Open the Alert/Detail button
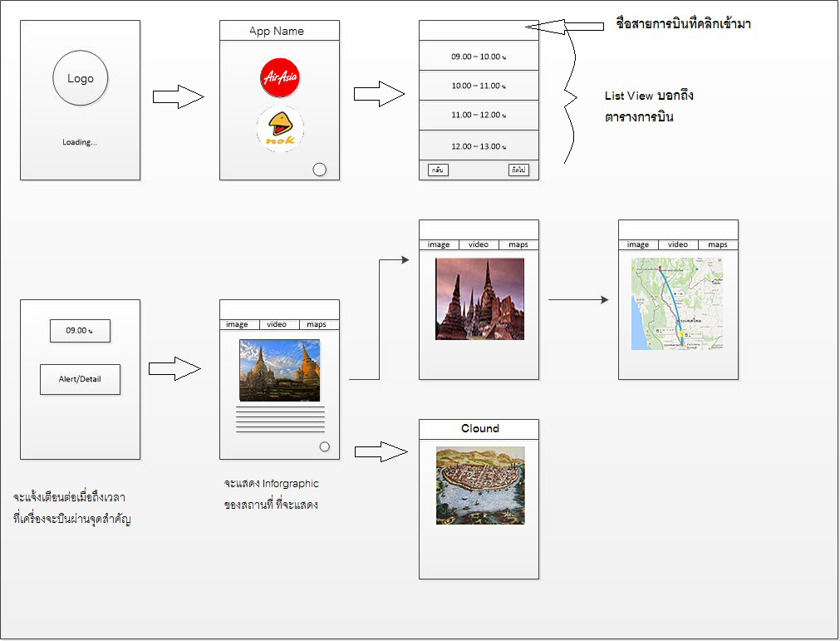 80,379
